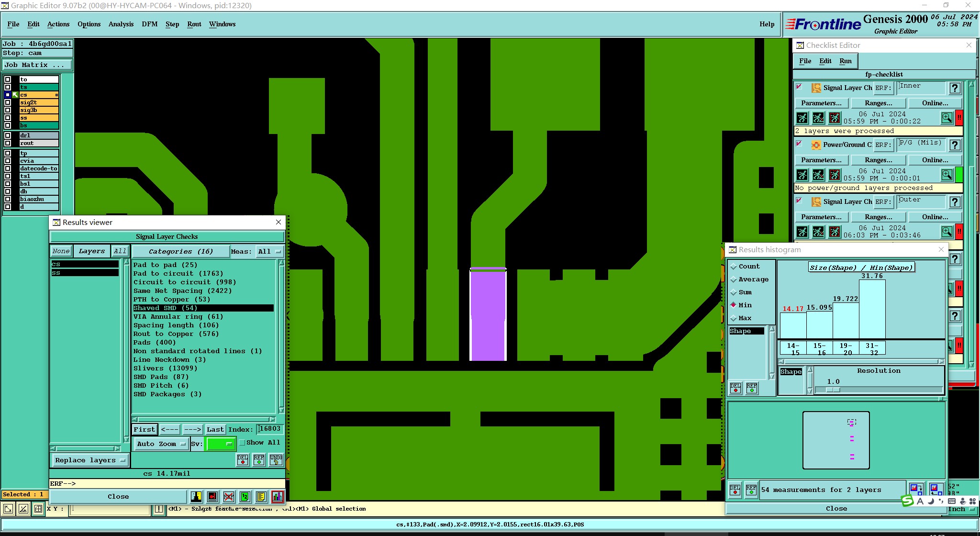Click the yellow notes icon in Results viewer
Screen dimensions: 980x536
261,497
